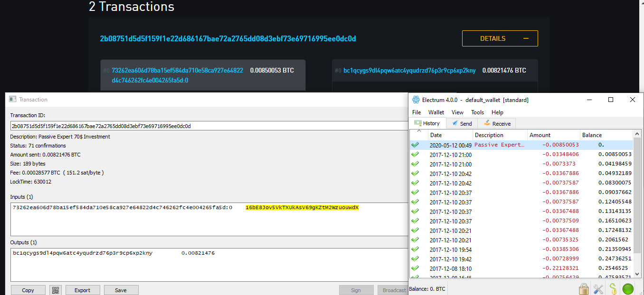Open the network status indicator (green circle)
Viewport: 644px width, 295px height.
(x=628, y=288)
